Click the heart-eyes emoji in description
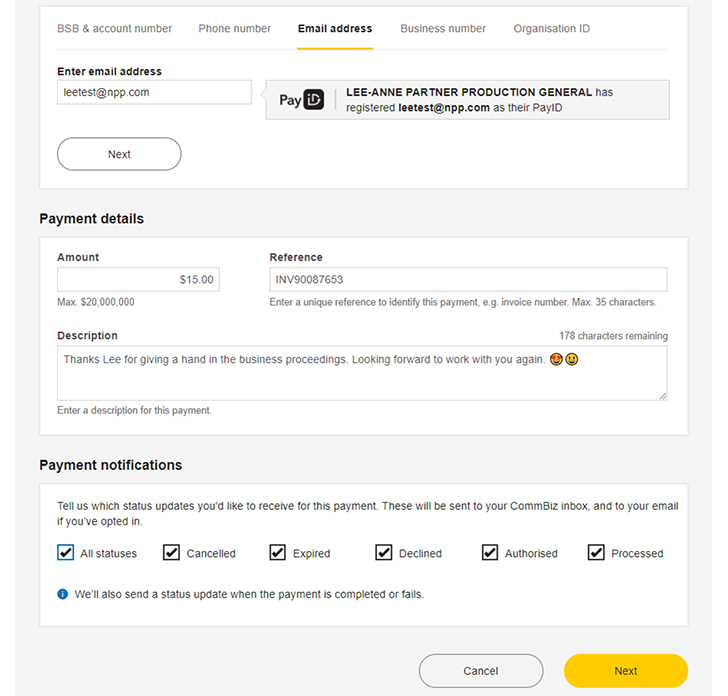 555,359
